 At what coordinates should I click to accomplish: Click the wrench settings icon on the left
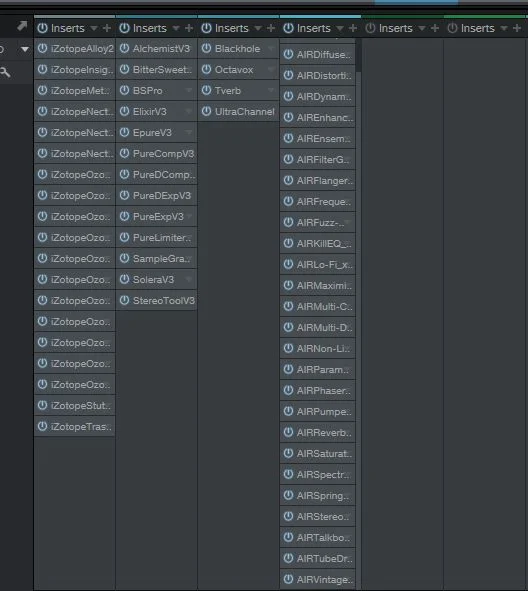(5, 72)
